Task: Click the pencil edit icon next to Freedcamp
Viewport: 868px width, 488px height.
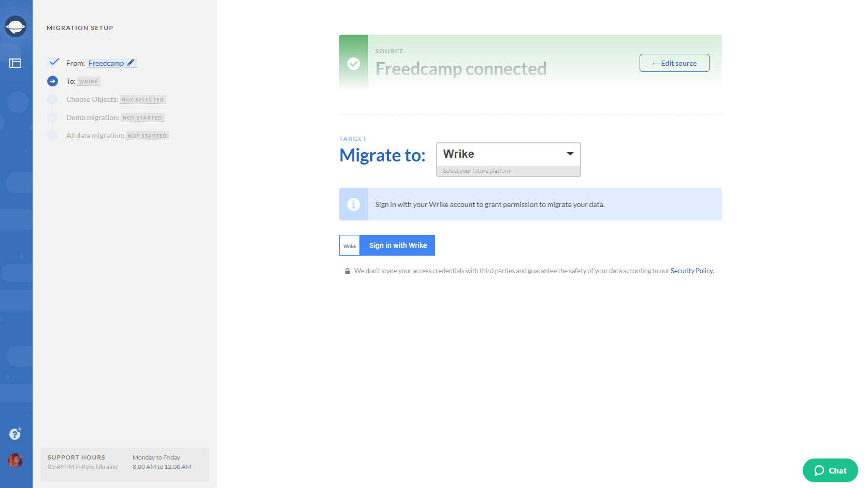Action: pos(131,63)
